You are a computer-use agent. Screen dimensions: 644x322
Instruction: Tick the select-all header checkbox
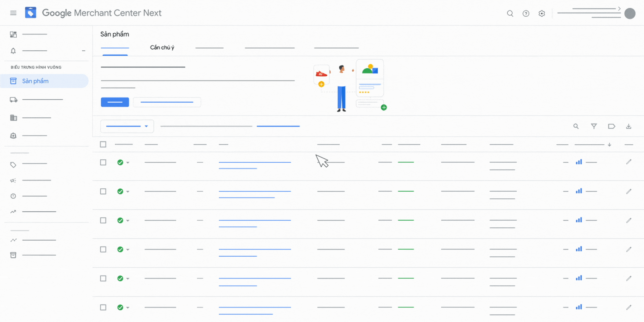coord(103,144)
